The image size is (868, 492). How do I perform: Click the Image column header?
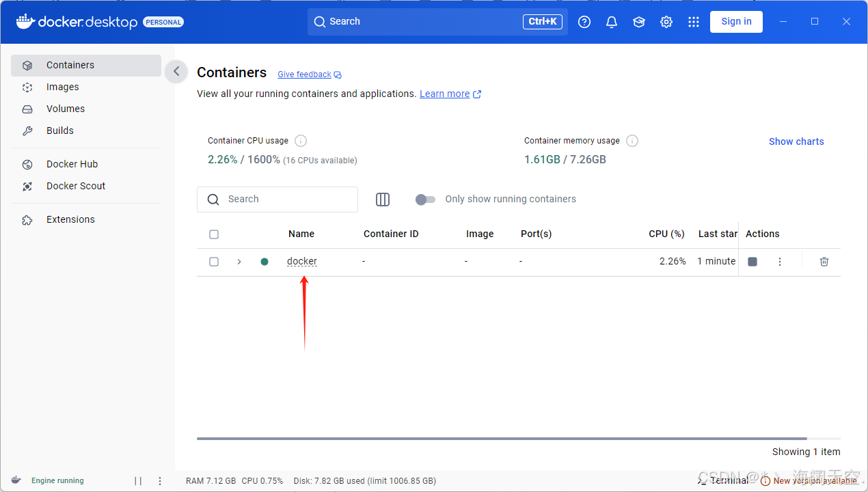(x=480, y=234)
